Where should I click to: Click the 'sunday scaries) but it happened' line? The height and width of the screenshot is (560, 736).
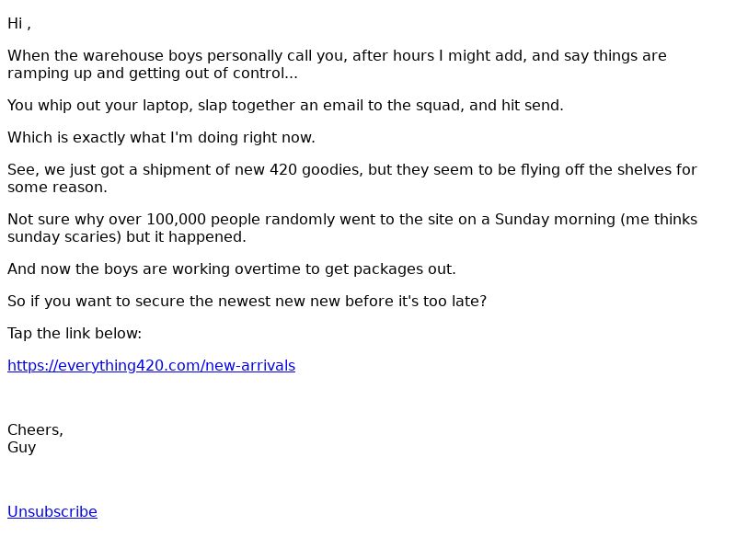point(127,237)
